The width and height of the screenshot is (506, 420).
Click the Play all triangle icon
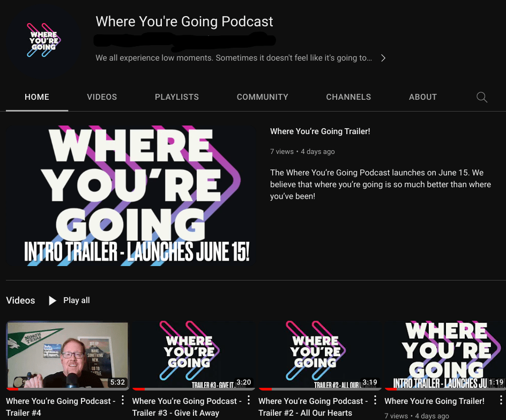tap(53, 300)
